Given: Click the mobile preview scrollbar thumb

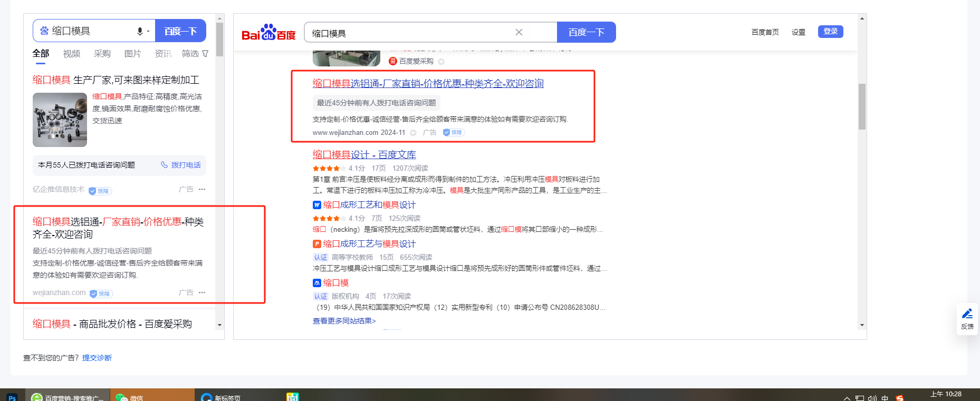Looking at the screenshot, I should click(219, 39).
